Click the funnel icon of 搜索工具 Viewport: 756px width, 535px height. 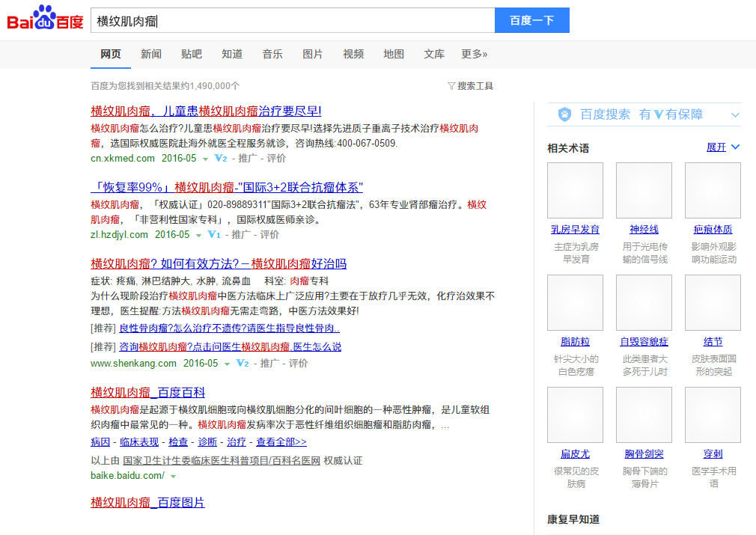(451, 86)
